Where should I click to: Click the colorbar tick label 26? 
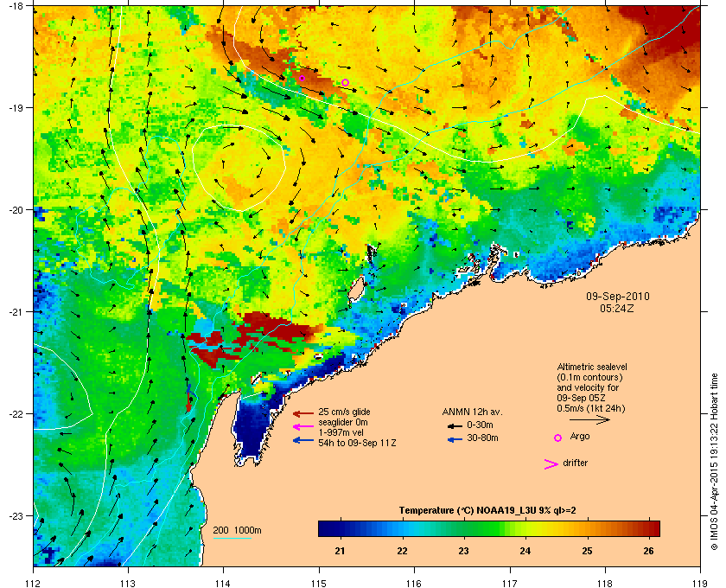[649, 551]
